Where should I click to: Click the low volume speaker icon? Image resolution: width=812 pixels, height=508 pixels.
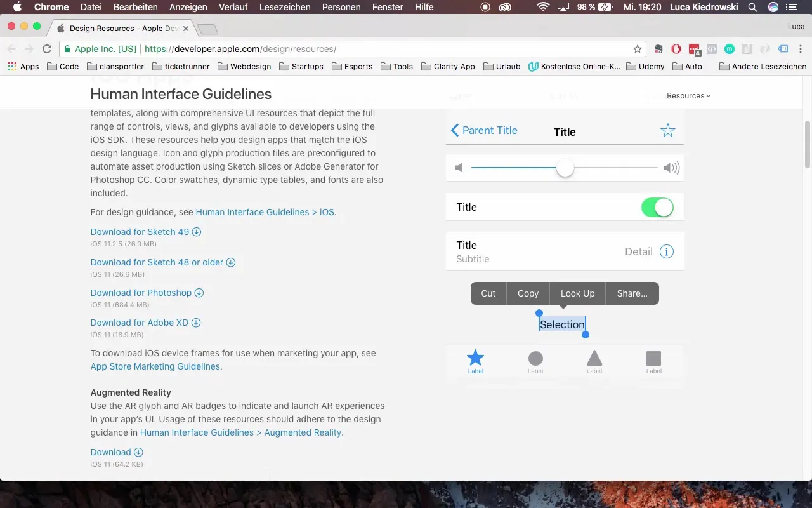[459, 168]
